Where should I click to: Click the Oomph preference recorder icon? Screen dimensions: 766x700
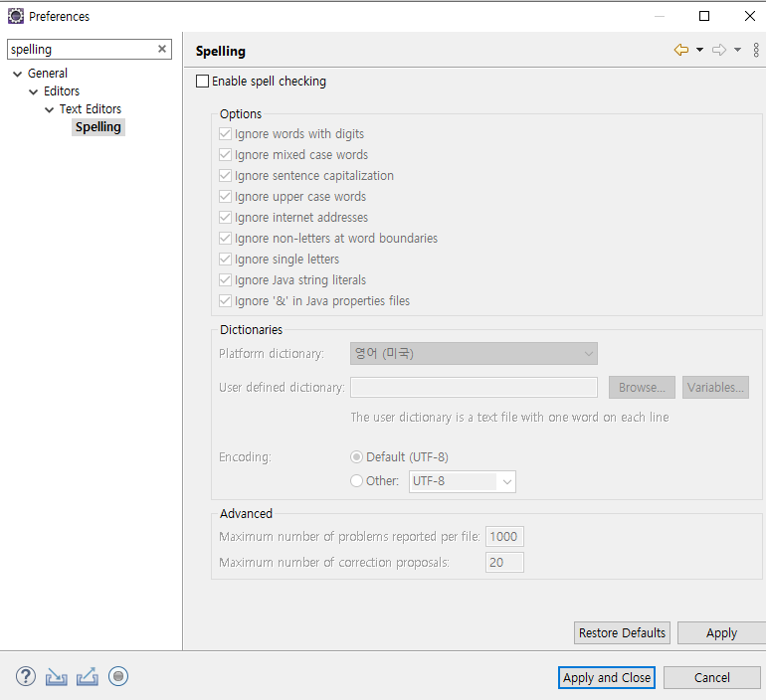point(118,676)
